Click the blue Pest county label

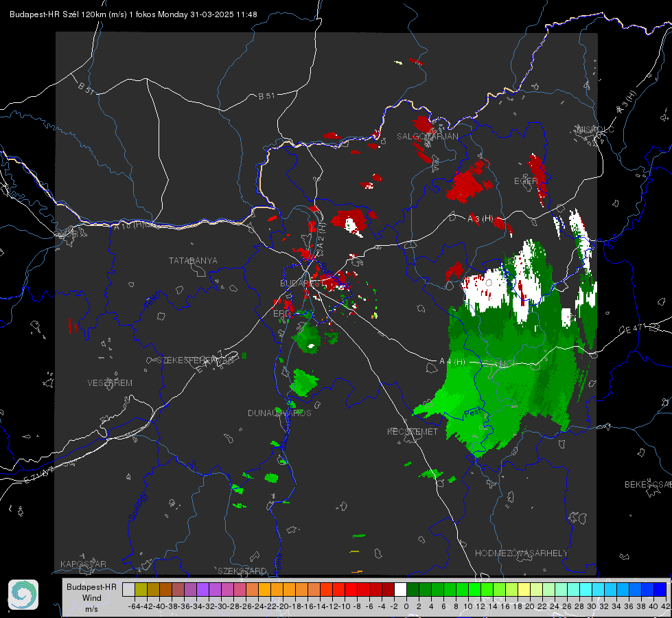[x=472, y=413]
